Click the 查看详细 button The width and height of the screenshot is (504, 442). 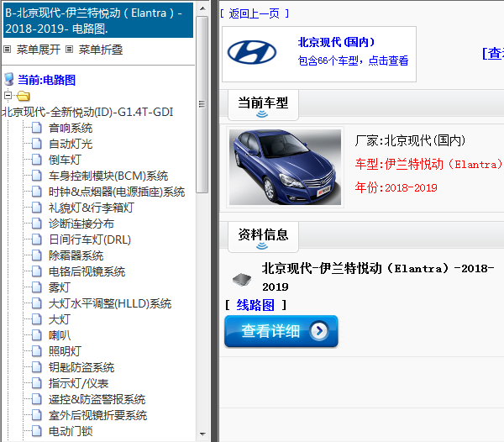[281, 331]
